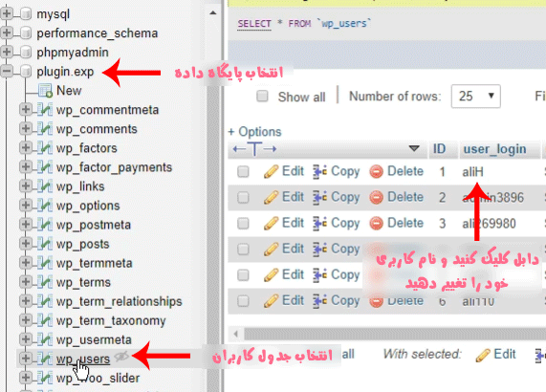Open the column options dropdown triangle
The height and width of the screenshot is (392, 546).
point(414,148)
